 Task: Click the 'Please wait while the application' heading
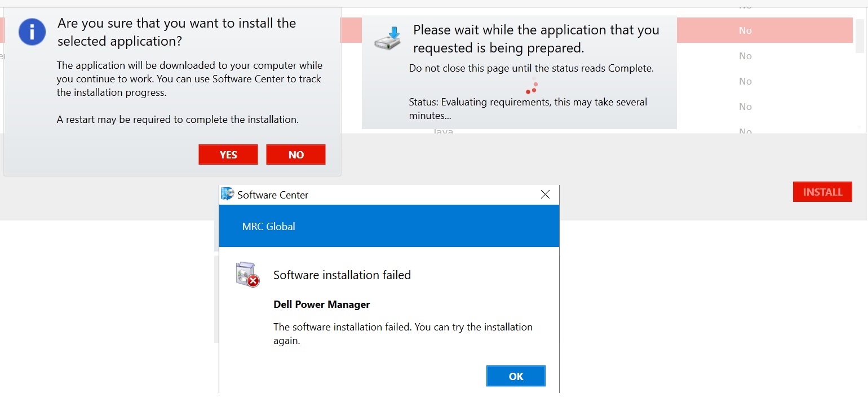(x=536, y=39)
